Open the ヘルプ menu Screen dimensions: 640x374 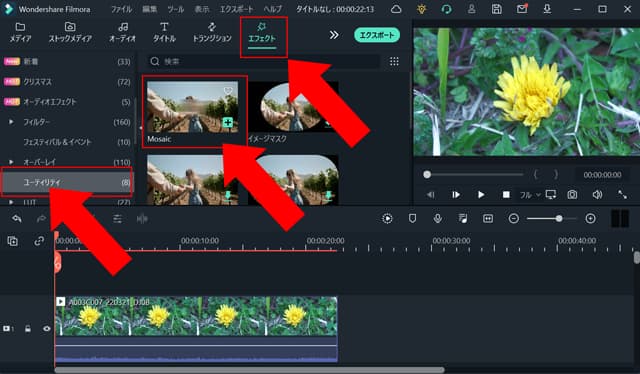(272, 9)
